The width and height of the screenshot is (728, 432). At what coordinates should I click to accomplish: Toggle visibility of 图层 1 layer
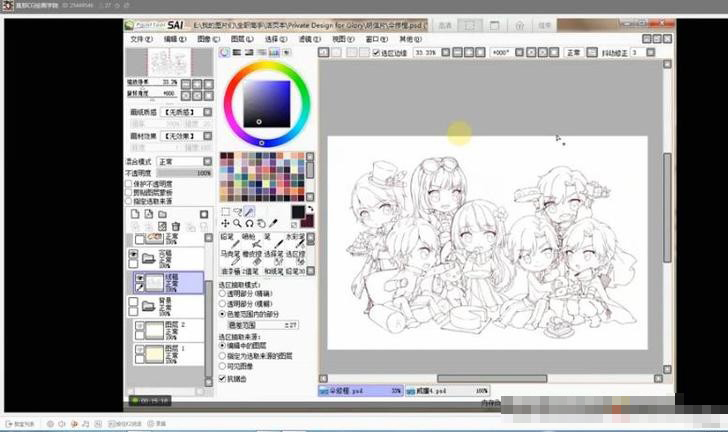click(x=139, y=349)
